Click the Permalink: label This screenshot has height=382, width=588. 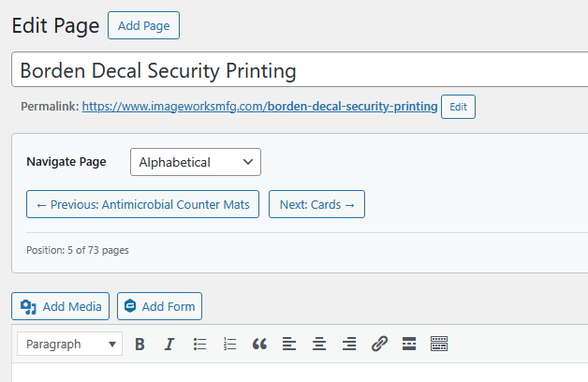50,107
